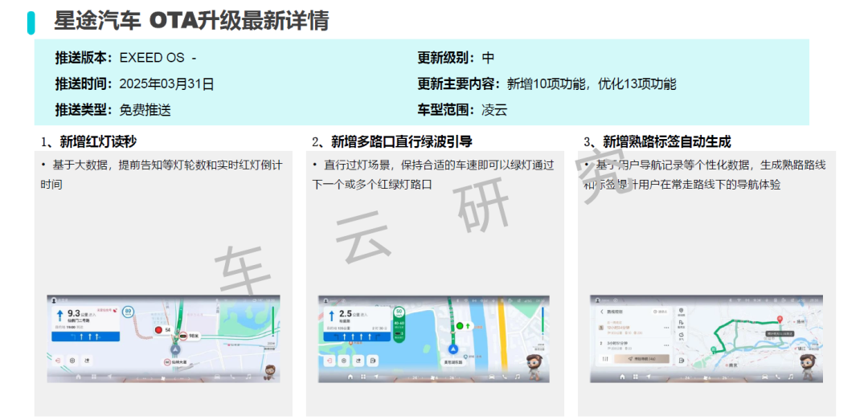Go back using chevron in route planning panel
Viewport: 868px width, 420px height.
(x=602, y=312)
